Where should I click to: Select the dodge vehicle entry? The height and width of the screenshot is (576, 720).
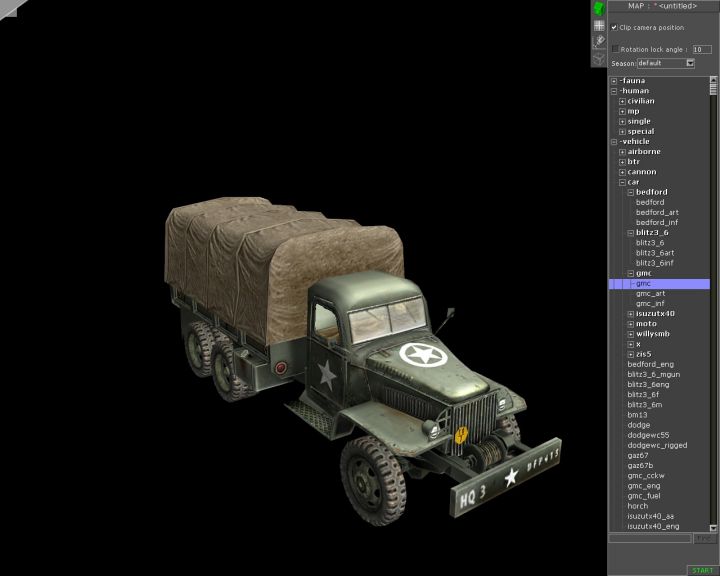638,425
